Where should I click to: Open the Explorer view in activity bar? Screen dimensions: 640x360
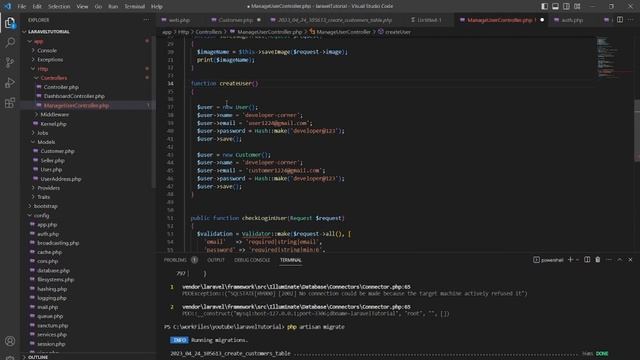10,23
